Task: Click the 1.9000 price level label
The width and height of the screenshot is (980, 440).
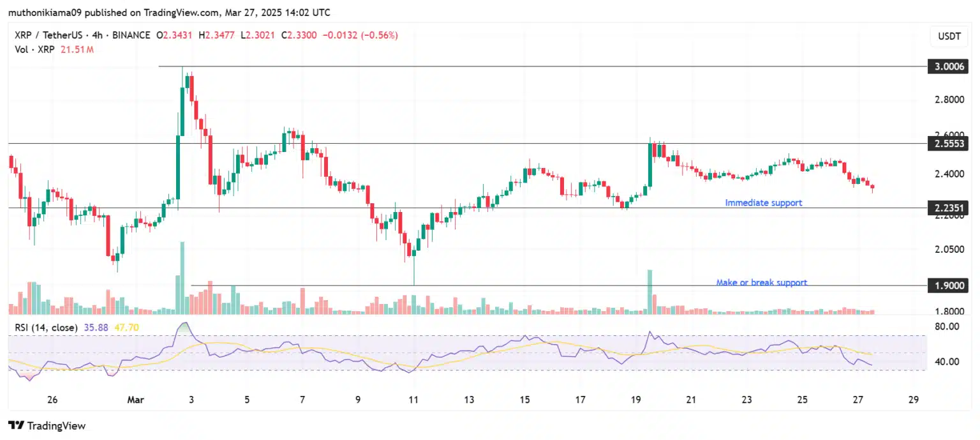Action: point(947,285)
